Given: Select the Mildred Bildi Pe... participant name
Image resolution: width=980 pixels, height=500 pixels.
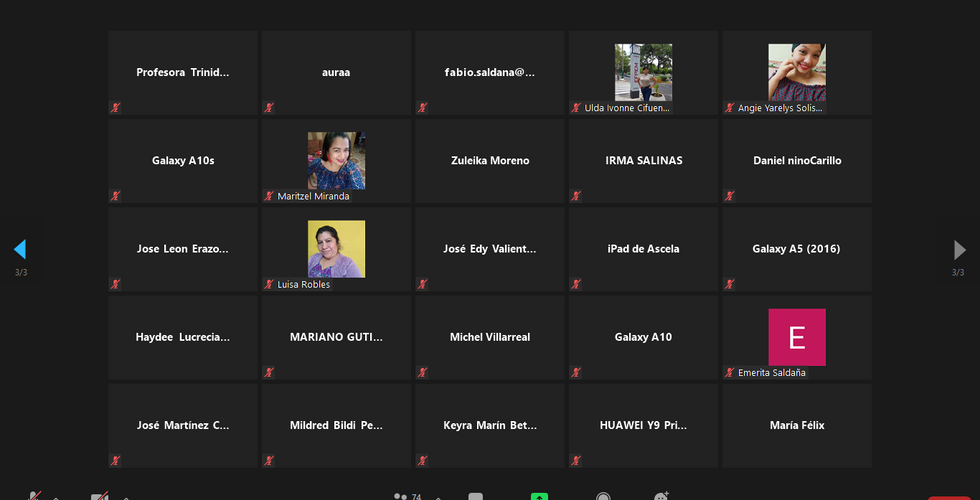Looking at the screenshot, I should tap(336, 426).
